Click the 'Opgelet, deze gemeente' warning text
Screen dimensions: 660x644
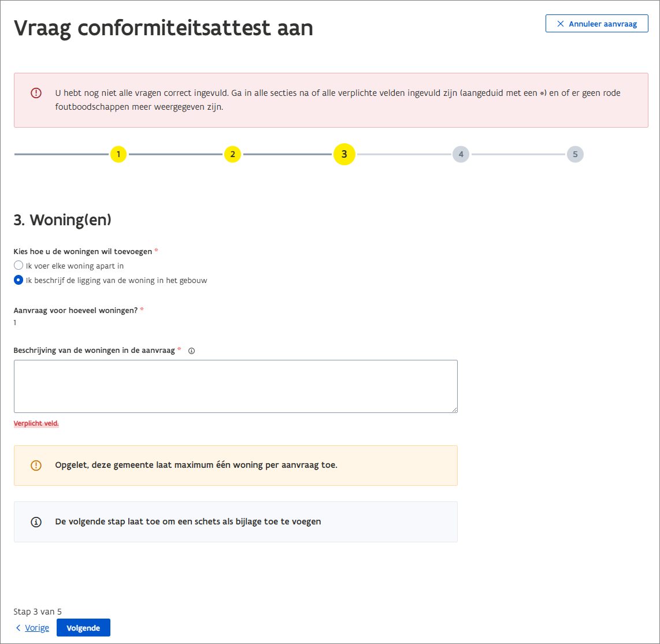tap(196, 465)
